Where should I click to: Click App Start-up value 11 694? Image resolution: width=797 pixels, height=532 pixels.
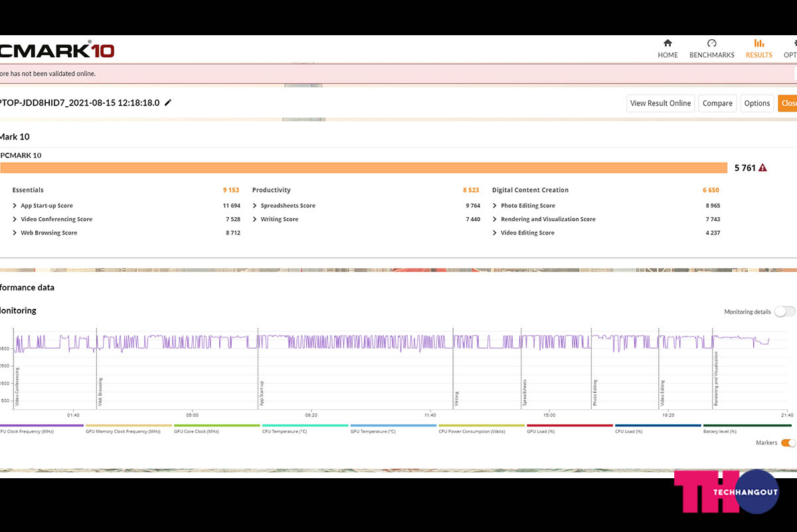pyautogui.click(x=231, y=206)
